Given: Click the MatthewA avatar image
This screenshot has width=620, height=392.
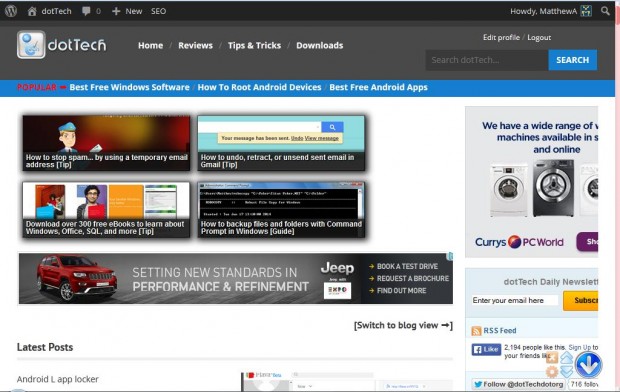Looking at the screenshot, I should coord(586,11).
